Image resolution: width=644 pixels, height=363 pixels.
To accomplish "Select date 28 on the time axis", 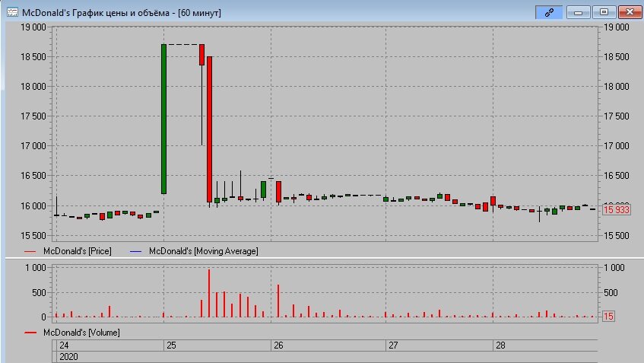I will 500,345.
